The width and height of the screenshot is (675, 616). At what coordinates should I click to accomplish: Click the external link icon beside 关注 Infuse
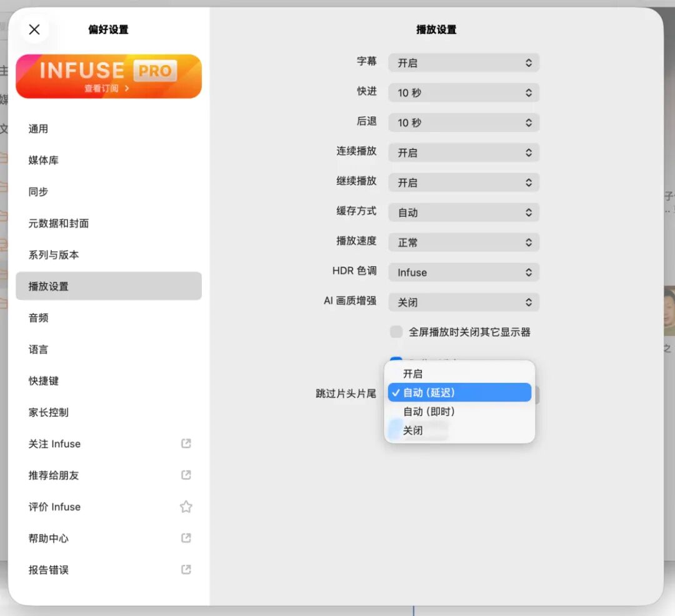186,444
